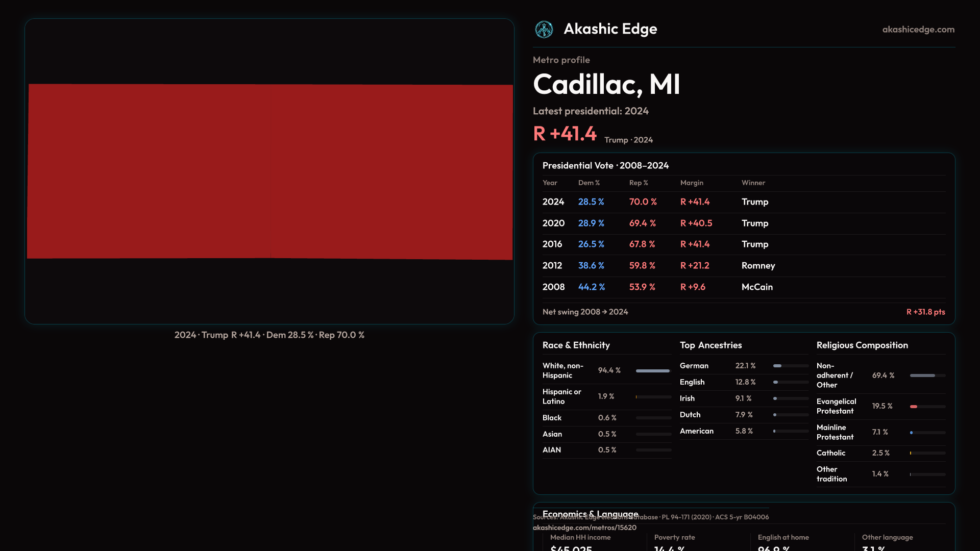Image resolution: width=980 pixels, height=551 pixels.
Task: Click the Cadillac, MI title heading
Action: click(x=606, y=85)
